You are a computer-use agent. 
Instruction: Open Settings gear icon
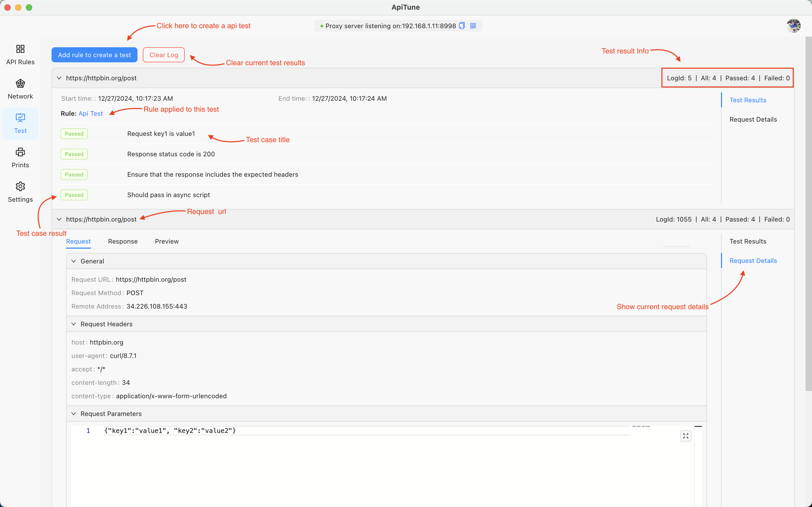tap(20, 187)
